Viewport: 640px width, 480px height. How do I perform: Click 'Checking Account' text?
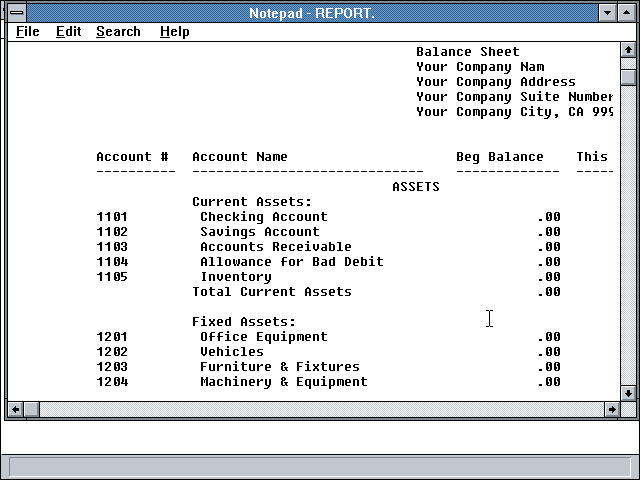tap(264, 217)
